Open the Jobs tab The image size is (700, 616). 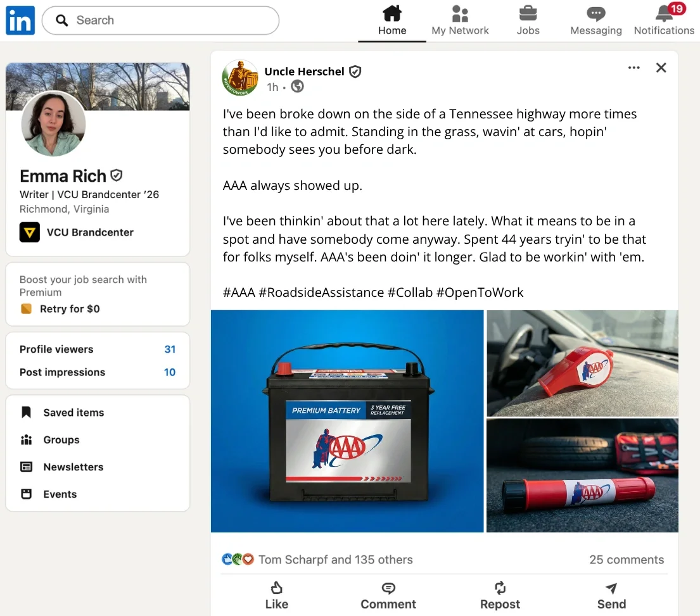528,20
